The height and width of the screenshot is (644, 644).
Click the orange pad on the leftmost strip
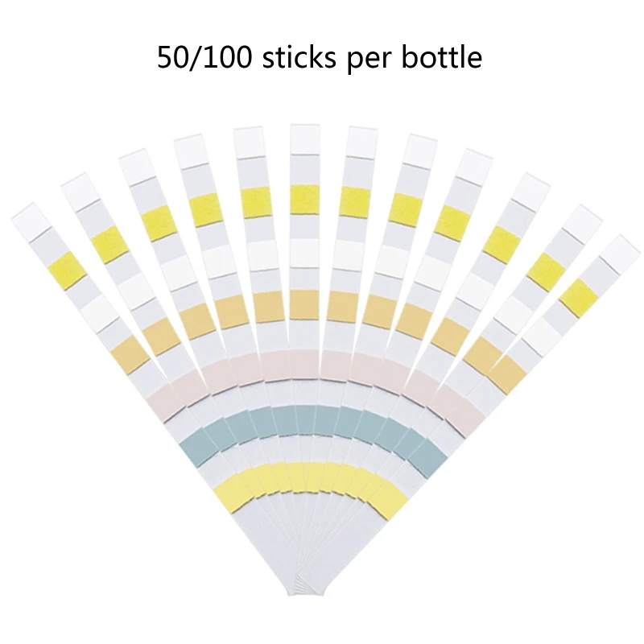130,355
